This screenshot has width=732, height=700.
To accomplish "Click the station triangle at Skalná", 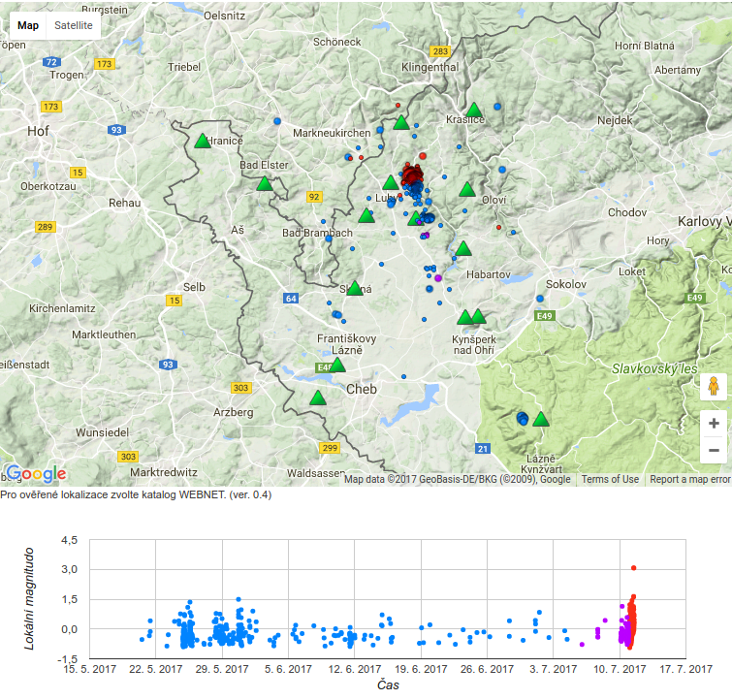I will (x=355, y=288).
